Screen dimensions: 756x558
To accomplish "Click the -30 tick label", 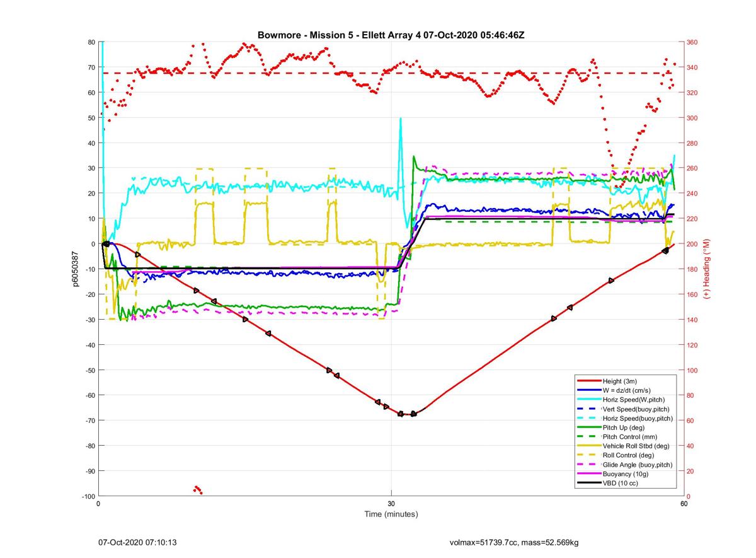I will [89, 320].
